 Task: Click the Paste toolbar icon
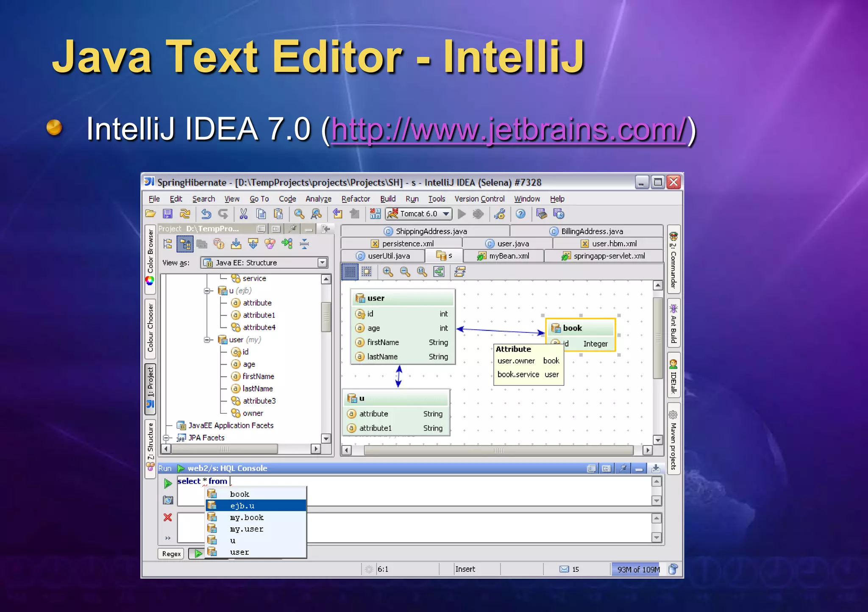point(278,214)
